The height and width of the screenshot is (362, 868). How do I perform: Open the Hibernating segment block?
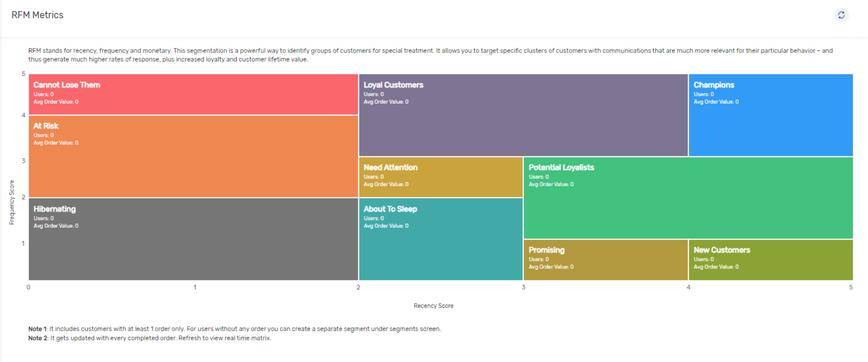click(x=193, y=239)
